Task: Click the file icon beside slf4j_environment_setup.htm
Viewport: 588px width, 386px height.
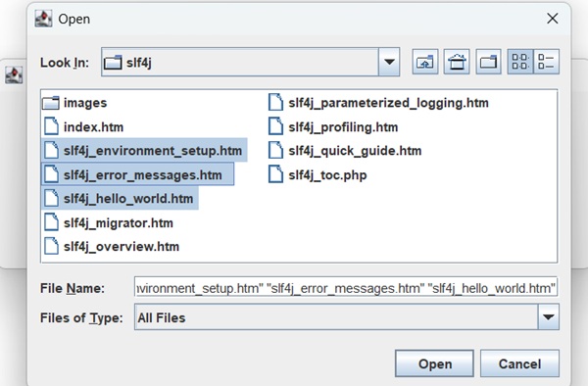Action: (x=51, y=150)
